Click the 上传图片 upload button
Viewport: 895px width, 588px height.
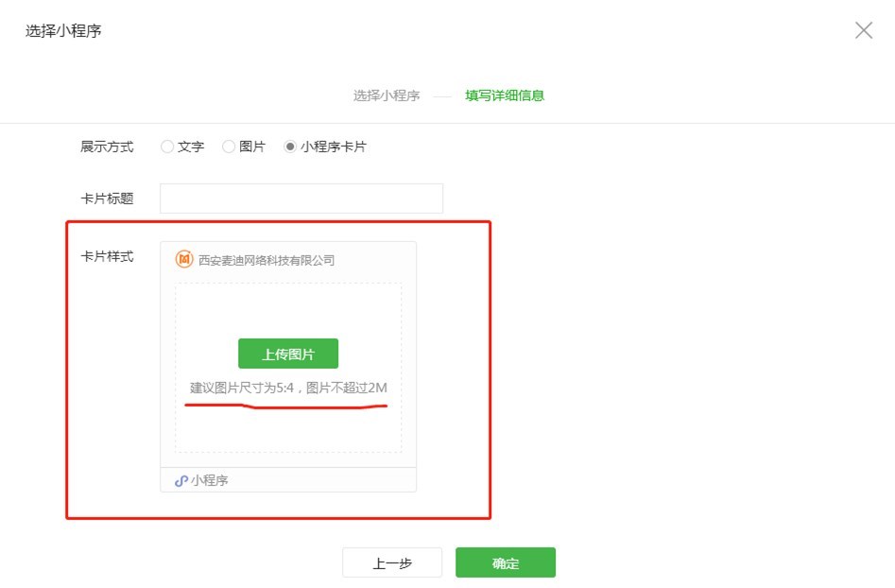[x=287, y=353]
